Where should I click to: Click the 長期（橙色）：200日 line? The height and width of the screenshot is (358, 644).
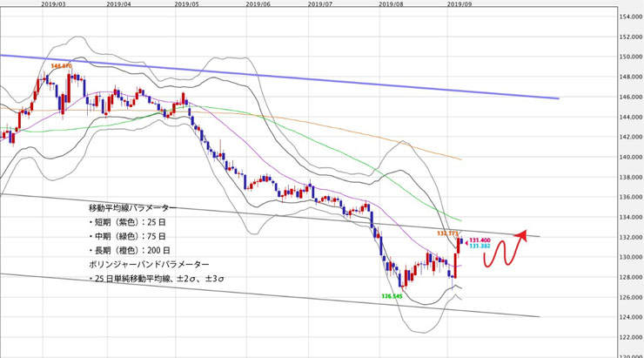pyautogui.click(x=130, y=250)
